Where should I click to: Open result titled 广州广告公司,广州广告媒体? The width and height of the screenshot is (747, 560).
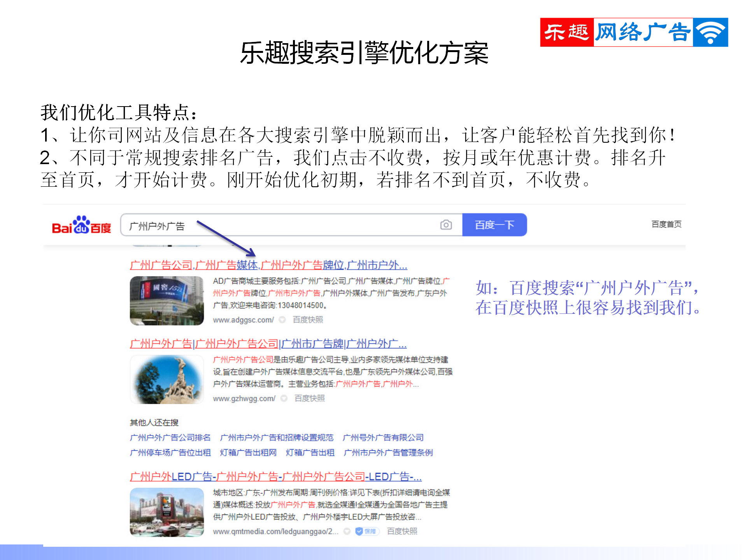click(268, 265)
